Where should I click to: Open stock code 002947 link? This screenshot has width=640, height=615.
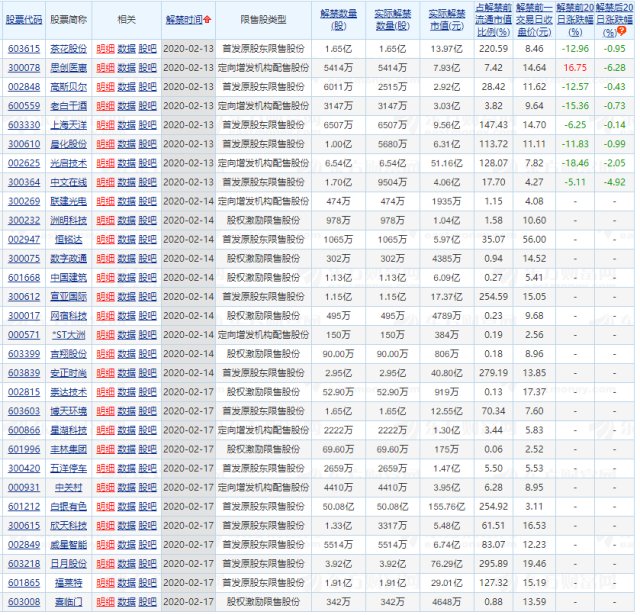[x=24, y=240]
